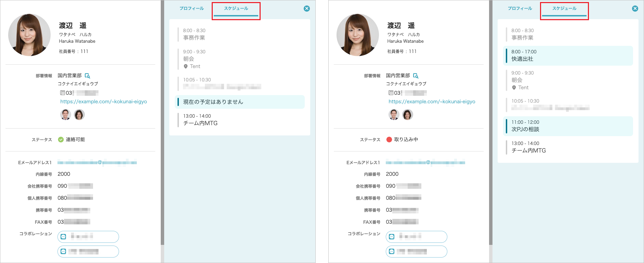Screen dimensions: 644x263
Task: Click Tent location pin in right schedule
Action: point(514,88)
